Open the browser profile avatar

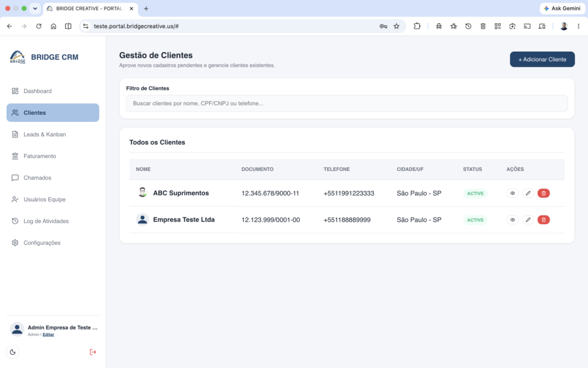pyautogui.click(x=564, y=26)
